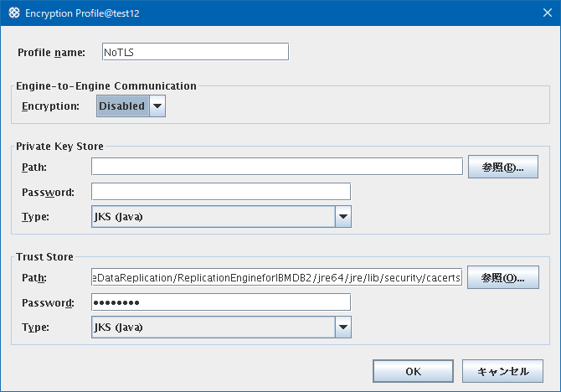Click the Trust Store group title

pos(44,256)
